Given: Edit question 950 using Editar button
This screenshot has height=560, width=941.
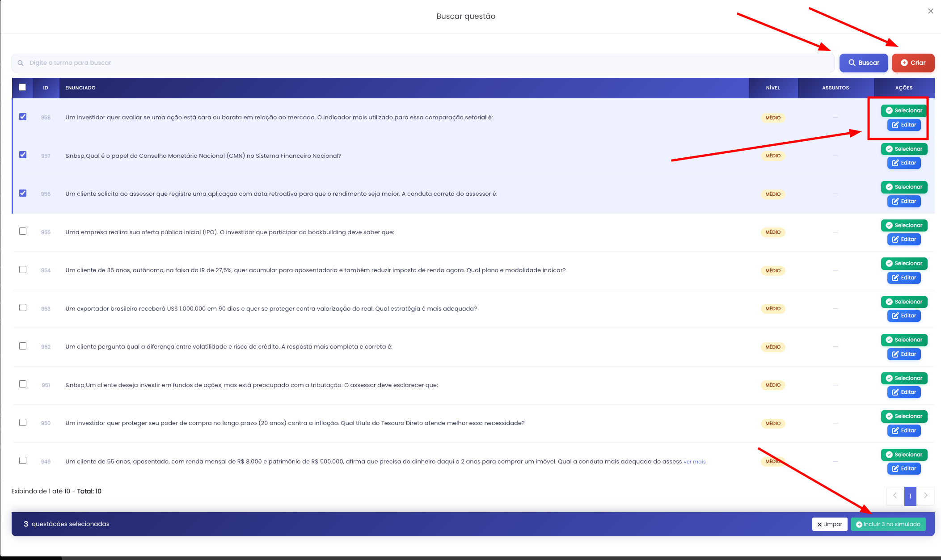Looking at the screenshot, I should point(904,430).
